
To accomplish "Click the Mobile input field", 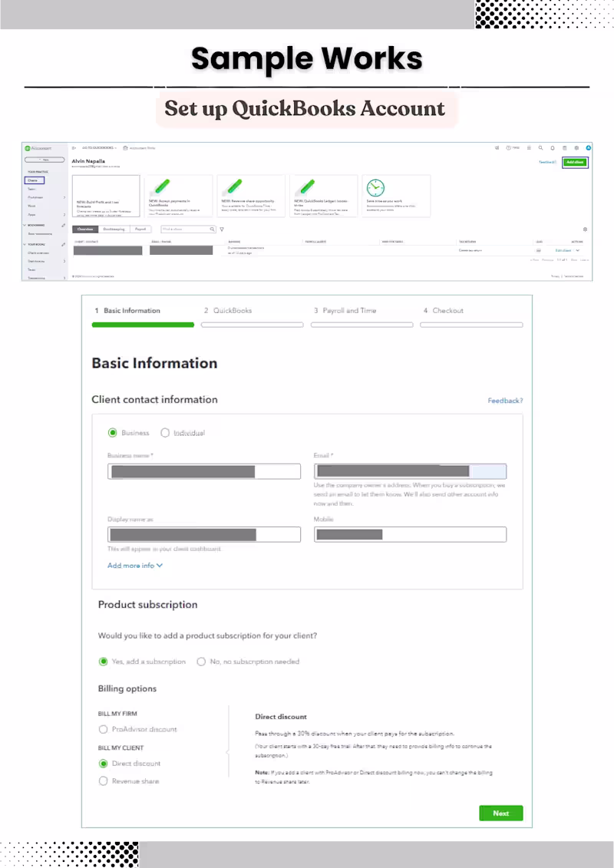I will coord(411,534).
